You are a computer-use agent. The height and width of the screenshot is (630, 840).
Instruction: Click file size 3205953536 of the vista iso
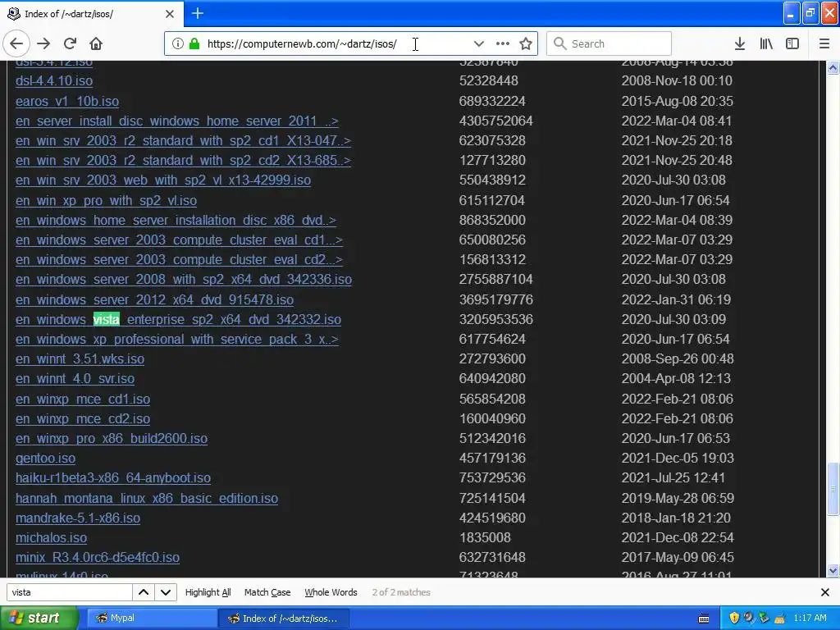(x=496, y=319)
